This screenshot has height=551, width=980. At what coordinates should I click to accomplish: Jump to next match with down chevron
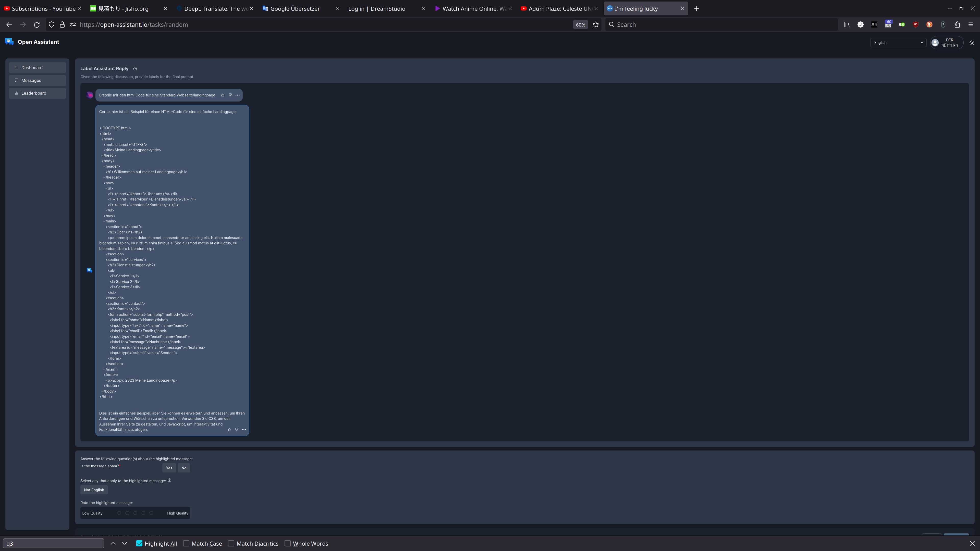[125, 543]
